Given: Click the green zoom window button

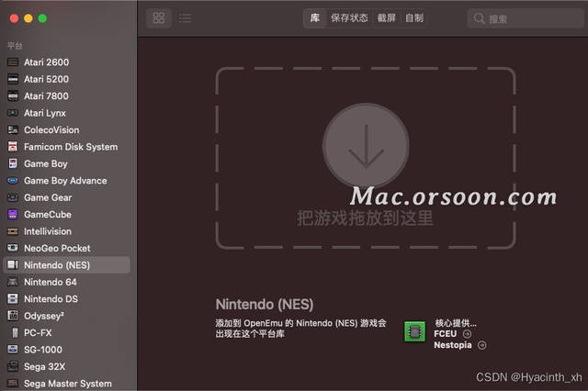Looking at the screenshot, I should (x=42, y=18).
